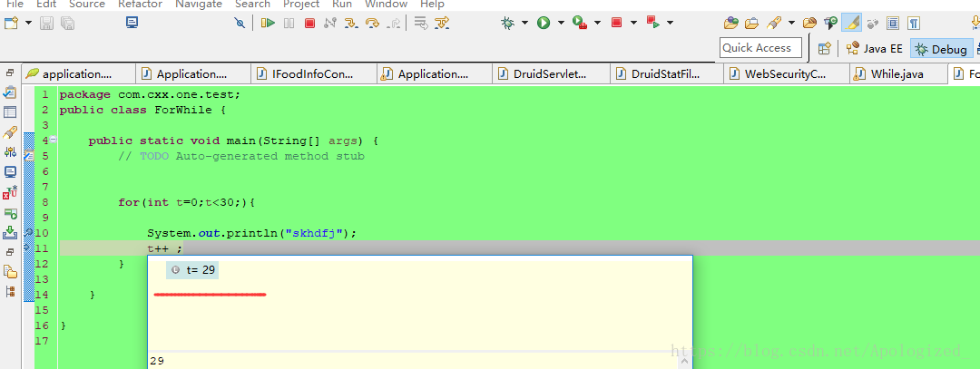Open the Refactor menu

(x=140, y=4)
